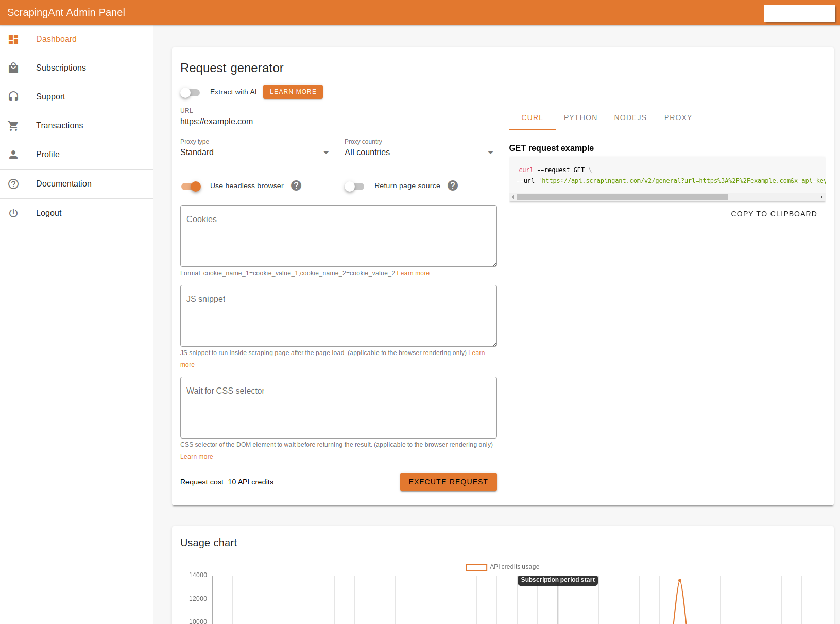Switch to the NODEJS tab
This screenshot has height=624, width=840.
coord(630,117)
